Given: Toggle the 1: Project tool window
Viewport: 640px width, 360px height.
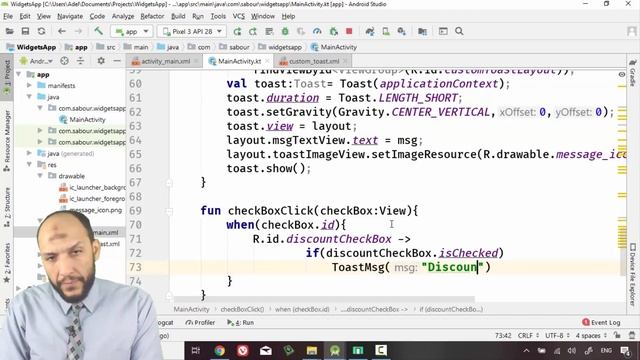Looking at the screenshot, I should tap(7, 78).
